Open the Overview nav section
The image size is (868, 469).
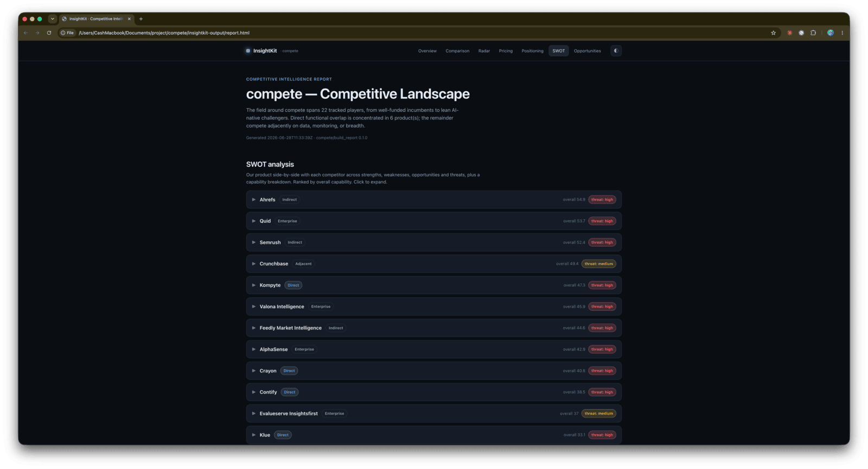(x=427, y=51)
